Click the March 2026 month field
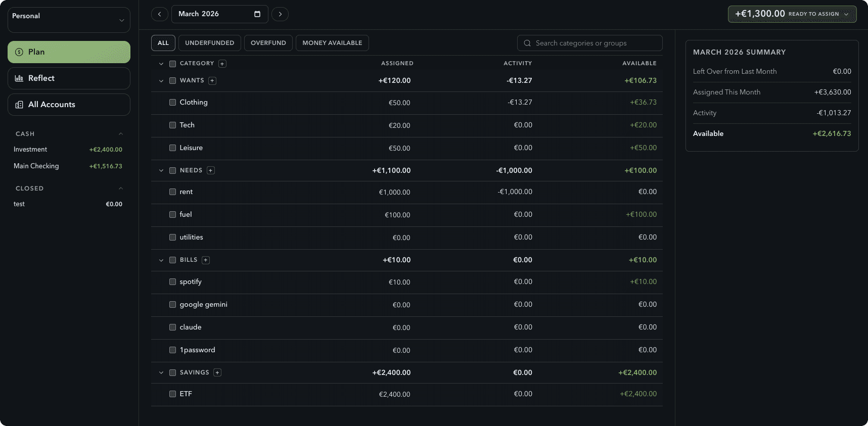The width and height of the screenshot is (868, 426). (x=220, y=14)
